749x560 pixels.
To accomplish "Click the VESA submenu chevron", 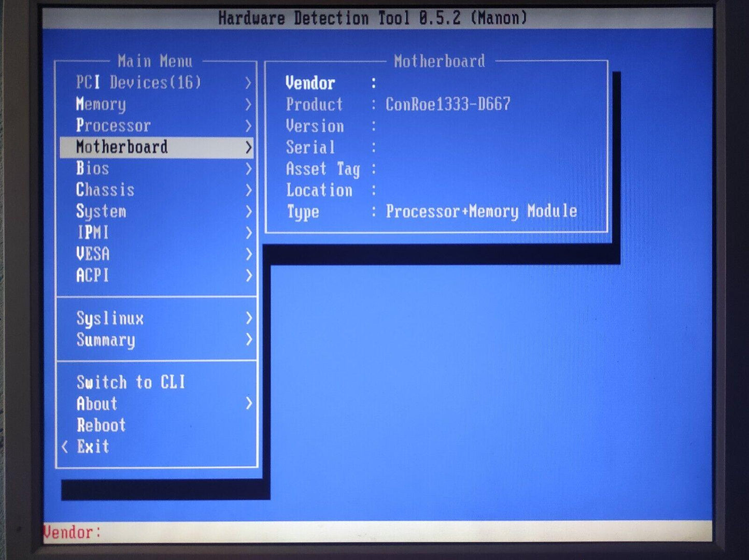I will 248,254.
